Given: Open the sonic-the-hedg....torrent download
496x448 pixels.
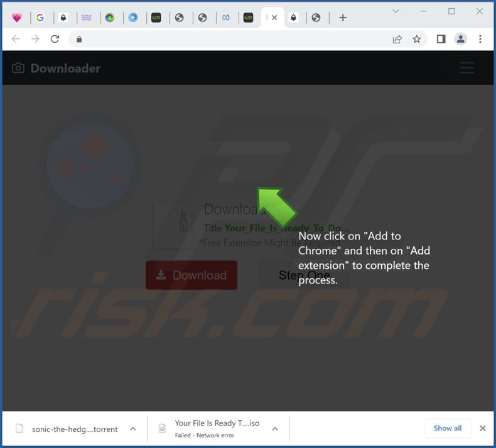Looking at the screenshot, I should [75, 429].
